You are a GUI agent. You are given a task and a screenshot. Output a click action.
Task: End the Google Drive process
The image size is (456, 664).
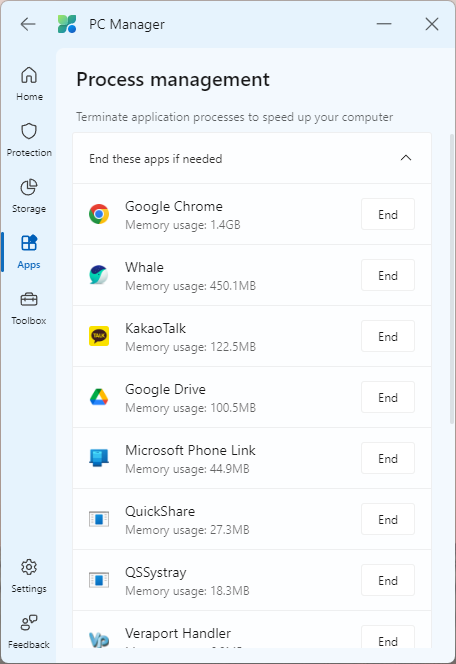tap(387, 397)
